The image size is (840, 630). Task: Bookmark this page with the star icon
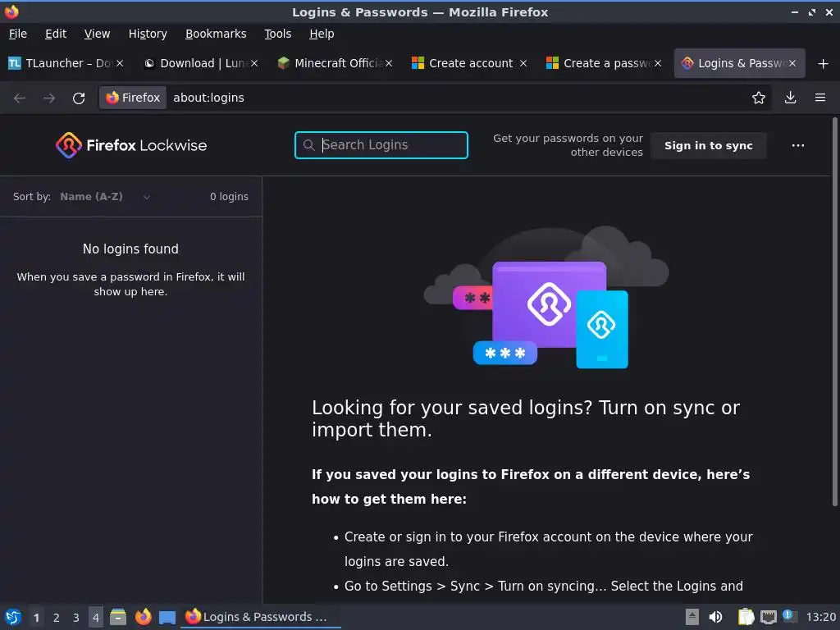coord(759,98)
